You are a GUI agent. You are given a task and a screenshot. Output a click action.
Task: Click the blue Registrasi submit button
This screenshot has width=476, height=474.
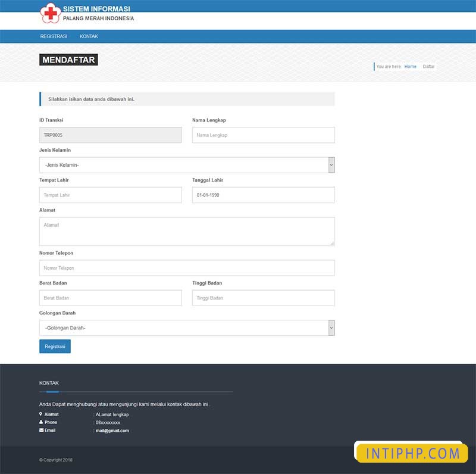[x=55, y=347]
